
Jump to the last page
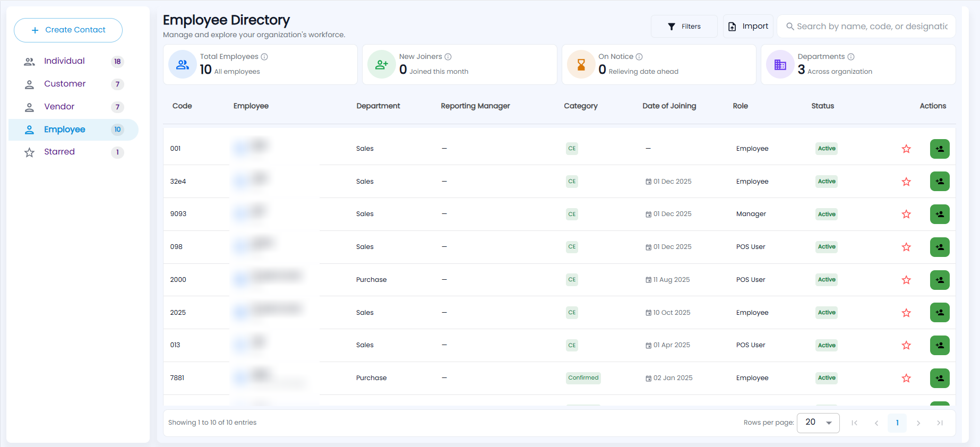(x=940, y=423)
